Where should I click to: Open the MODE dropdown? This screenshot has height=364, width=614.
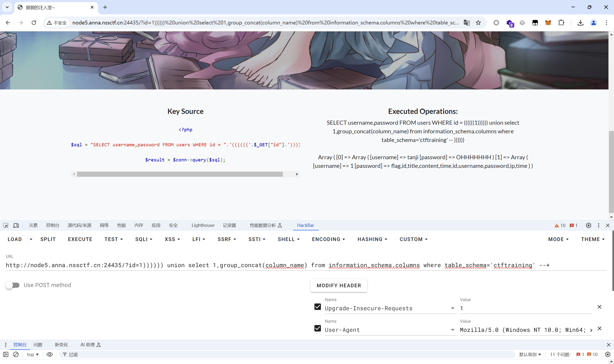coord(558,239)
